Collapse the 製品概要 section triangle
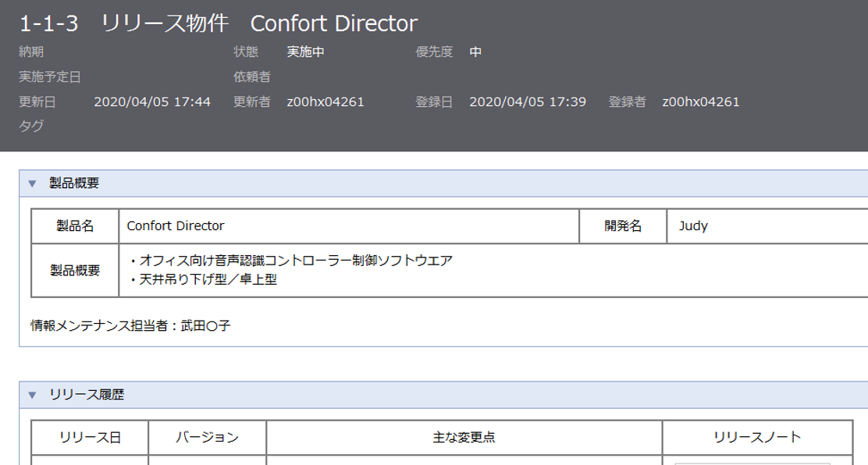 pyautogui.click(x=32, y=183)
